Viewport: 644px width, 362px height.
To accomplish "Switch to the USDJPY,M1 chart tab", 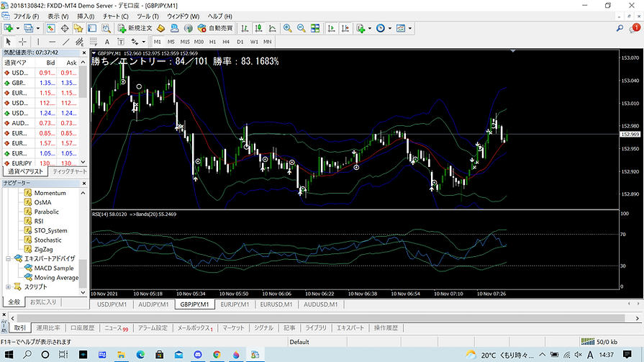I will (x=112, y=304).
